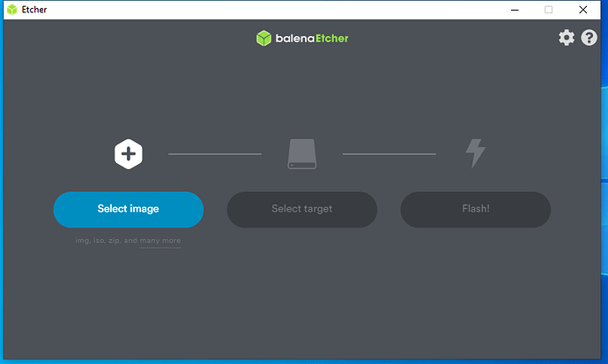Image resolution: width=608 pixels, height=364 pixels.
Task: Open the 'many more' formats link
Action: coord(160,241)
